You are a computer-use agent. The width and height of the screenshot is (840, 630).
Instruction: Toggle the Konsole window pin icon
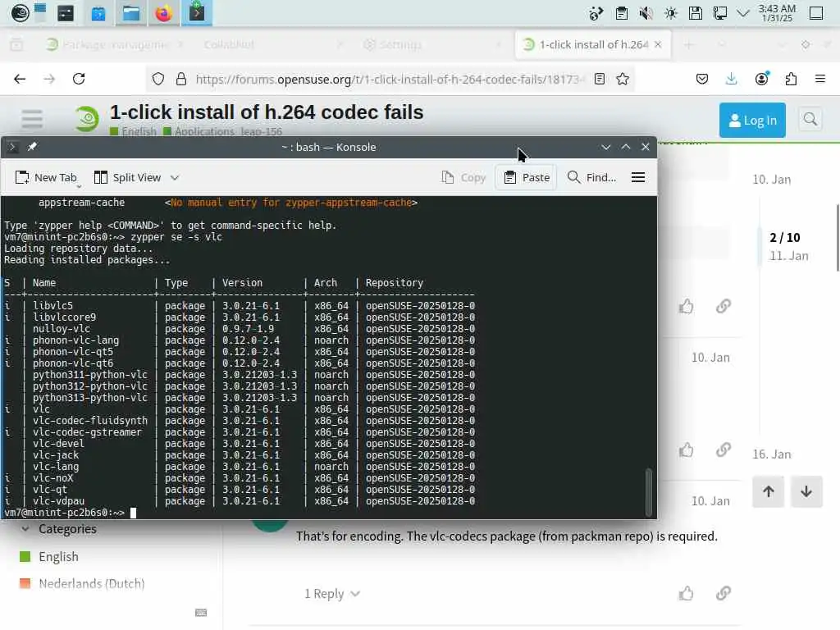32,147
